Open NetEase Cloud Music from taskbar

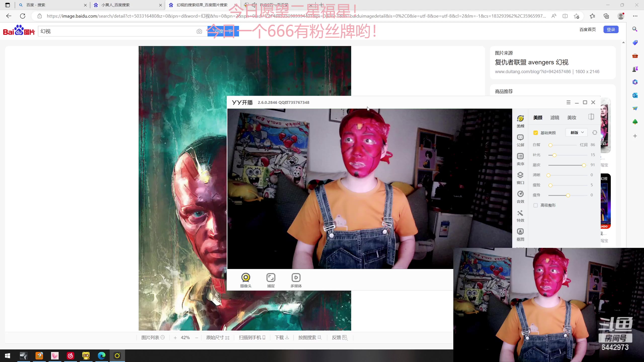70,356
